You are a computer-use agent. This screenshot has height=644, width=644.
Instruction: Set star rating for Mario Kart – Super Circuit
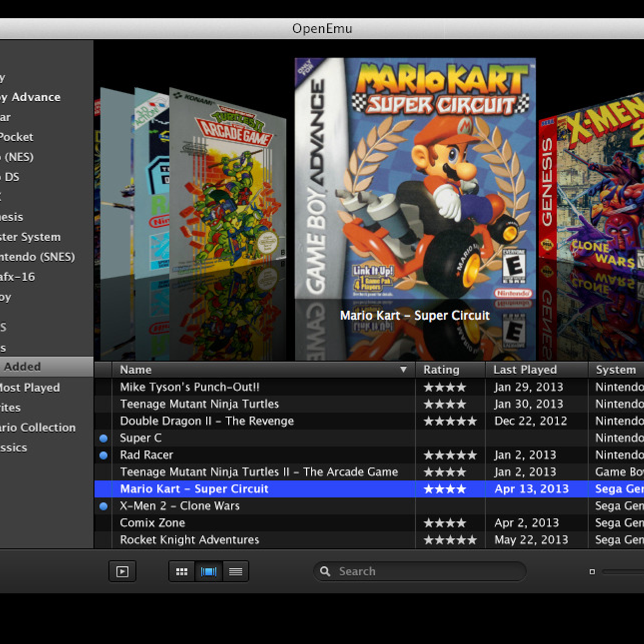pos(445,489)
